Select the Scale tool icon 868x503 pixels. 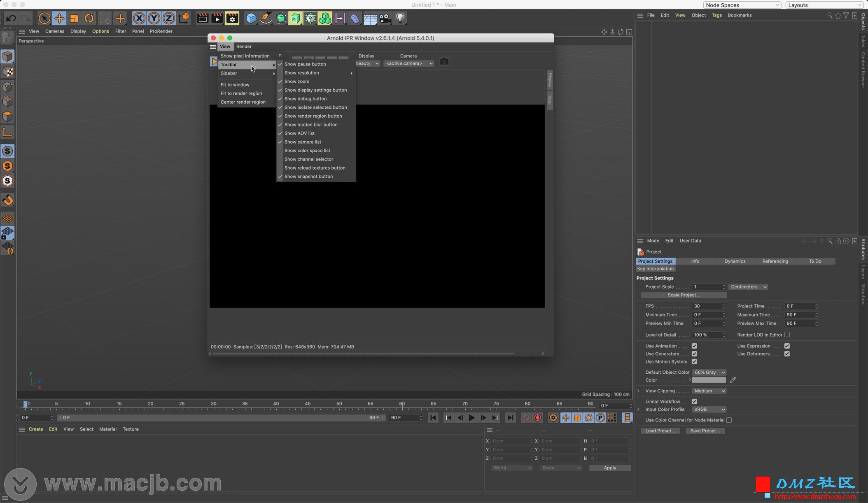pos(74,18)
